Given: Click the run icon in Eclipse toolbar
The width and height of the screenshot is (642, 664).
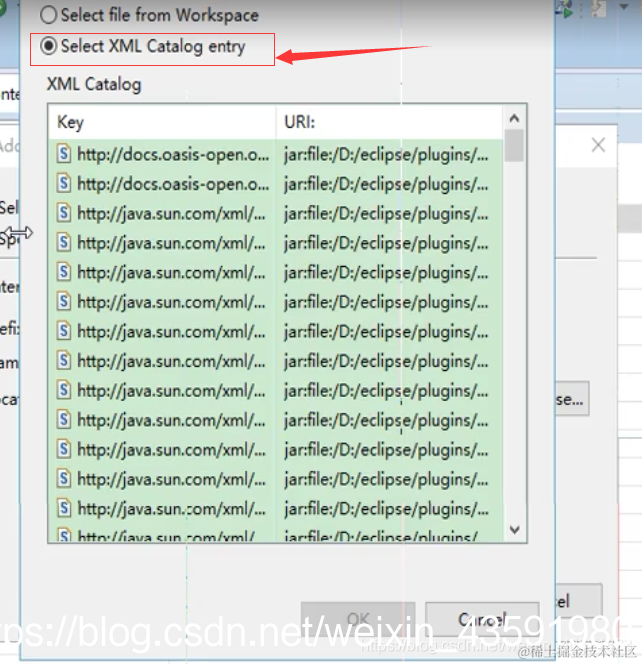Looking at the screenshot, I should 566,9.
